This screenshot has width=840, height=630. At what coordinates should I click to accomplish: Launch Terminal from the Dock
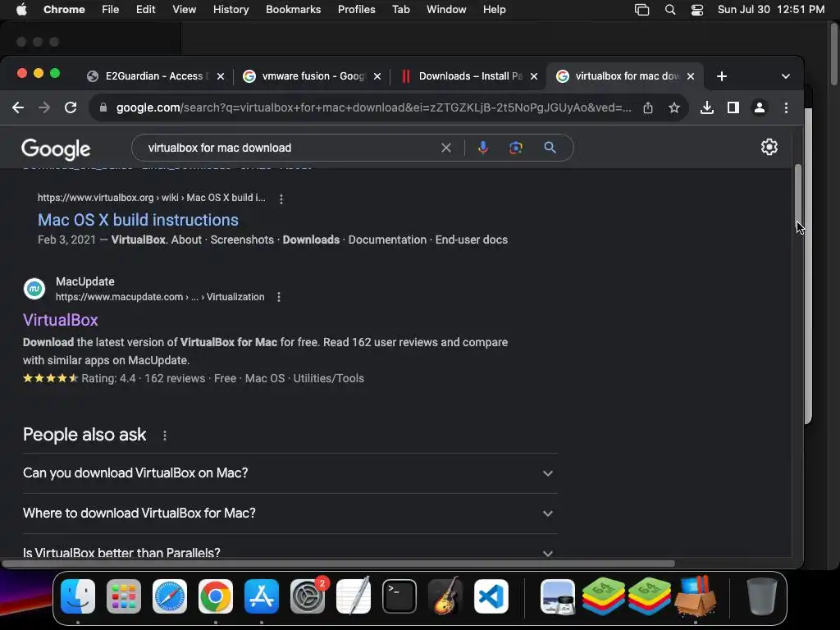coord(399,596)
